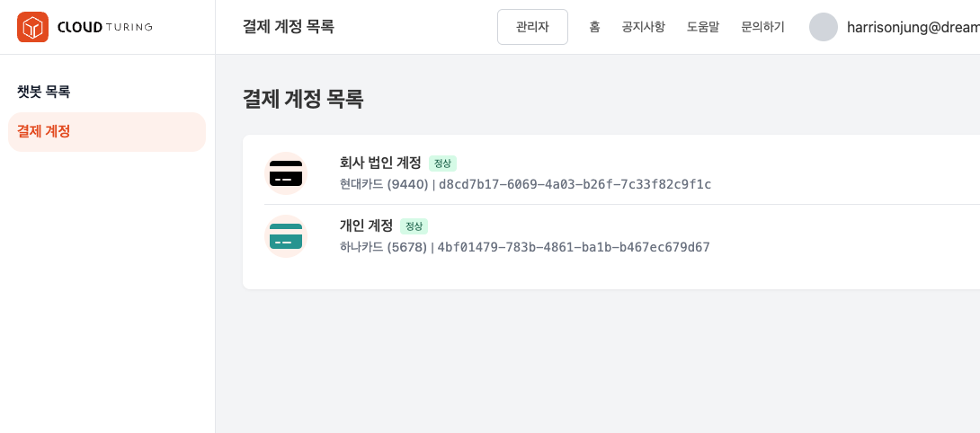Click the 하나카드 (5678) detail text
The height and width of the screenshot is (433, 980).
383,247
